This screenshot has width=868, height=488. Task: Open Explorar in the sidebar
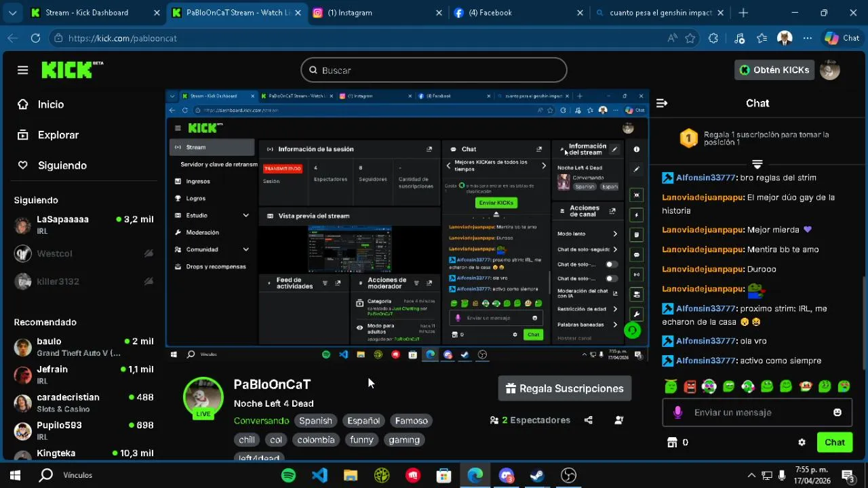(x=58, y=135)
